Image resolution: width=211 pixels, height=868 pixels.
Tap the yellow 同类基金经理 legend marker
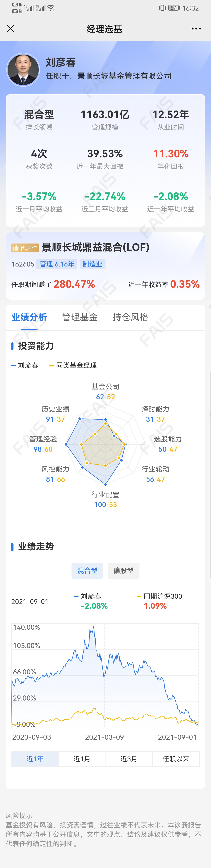(52, 366)
